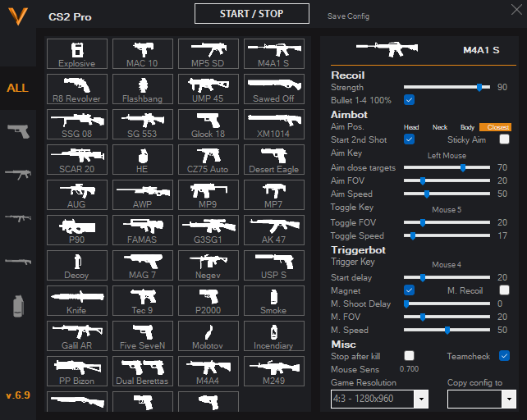Select the SCAR 20 weapon tile
This screenshot has width=527, height=420.
pos(77,160)
